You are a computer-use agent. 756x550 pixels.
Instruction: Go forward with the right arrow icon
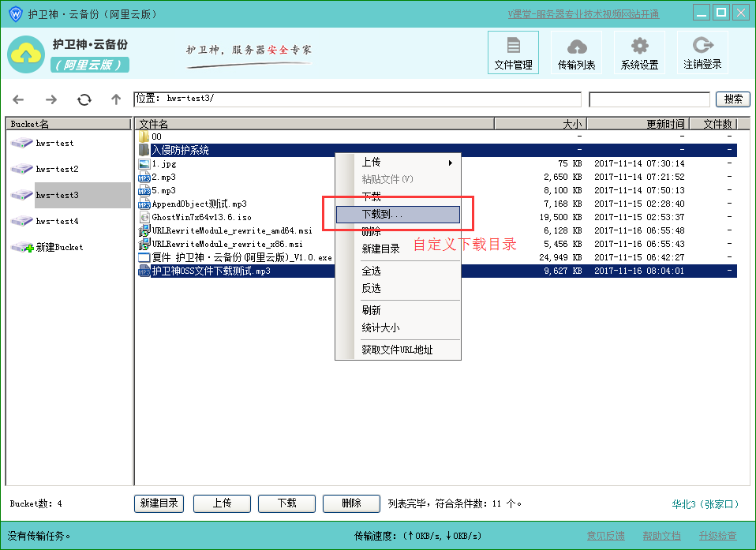click(51, 99)
